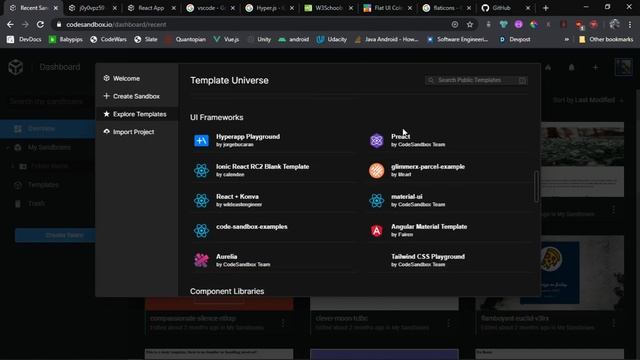Bookmark this page with the star icon
The height and width of the screenshot is (360, 640).
click(470, 24)
